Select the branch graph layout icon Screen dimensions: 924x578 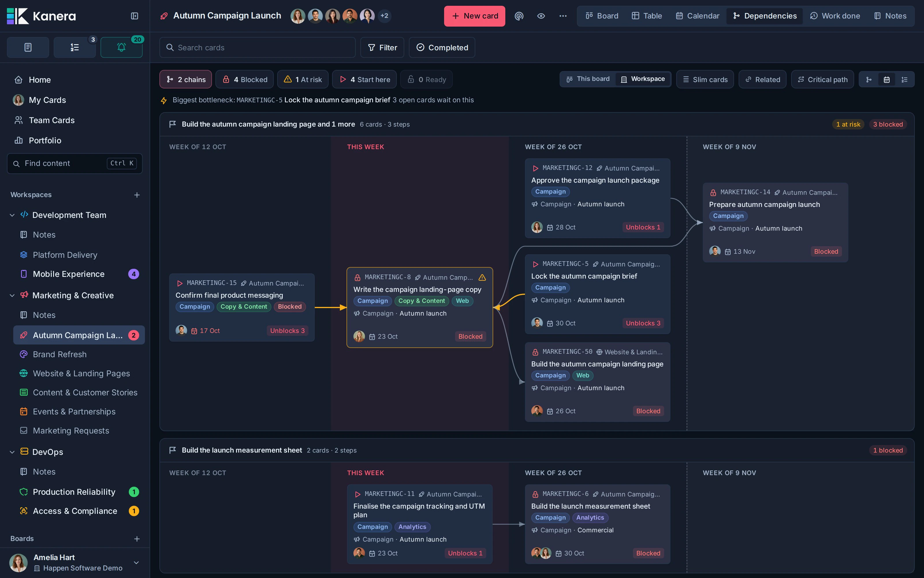[869, 79]
